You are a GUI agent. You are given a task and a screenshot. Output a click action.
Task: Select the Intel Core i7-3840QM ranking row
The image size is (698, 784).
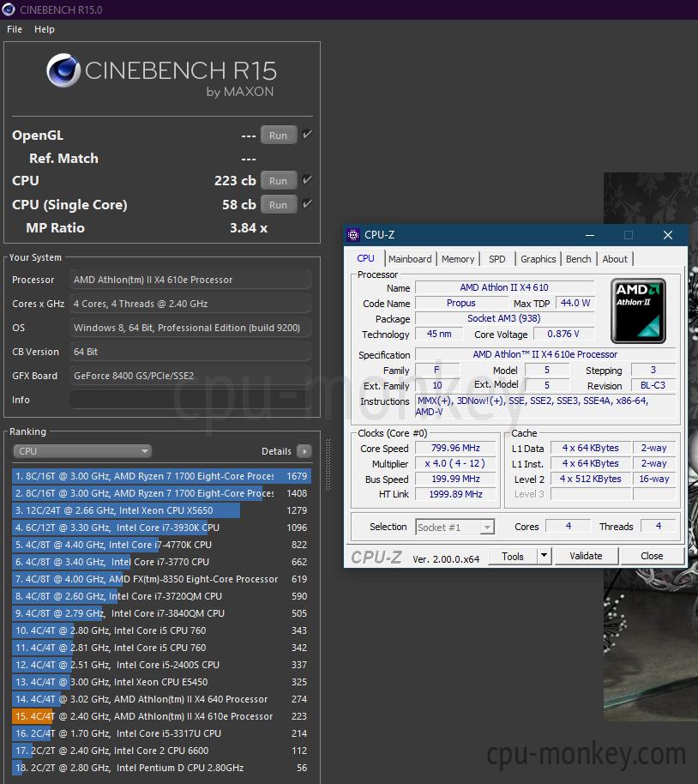coord(161,613)
